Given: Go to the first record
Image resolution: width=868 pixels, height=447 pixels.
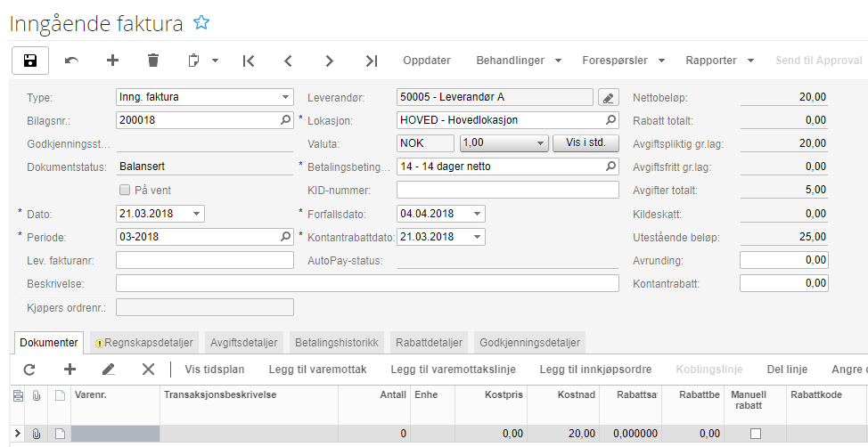Looking at the screenshot, I should (x=249, y=61).
